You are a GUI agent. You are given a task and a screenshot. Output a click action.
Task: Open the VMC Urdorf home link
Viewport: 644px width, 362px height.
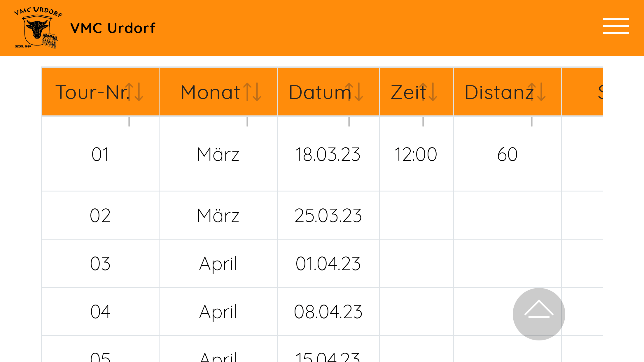pos(113,28)
